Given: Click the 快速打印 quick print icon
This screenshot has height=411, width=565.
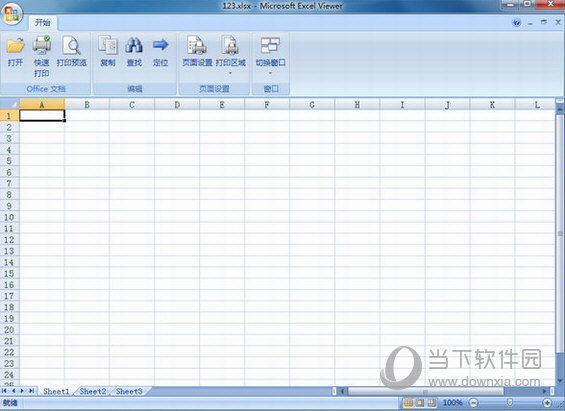Looking at the screenshot, I should tap(42, 45).
